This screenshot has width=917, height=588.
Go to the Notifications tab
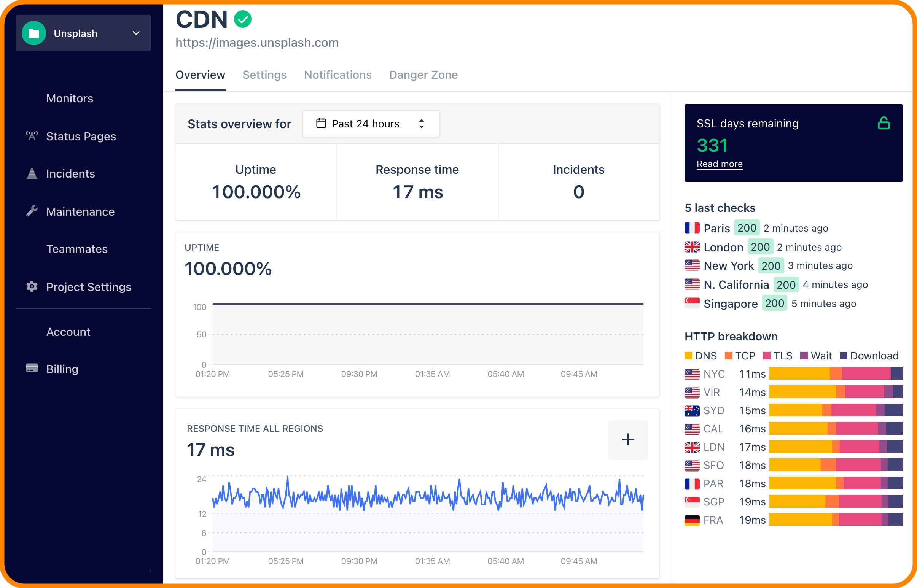pos(338,75)
